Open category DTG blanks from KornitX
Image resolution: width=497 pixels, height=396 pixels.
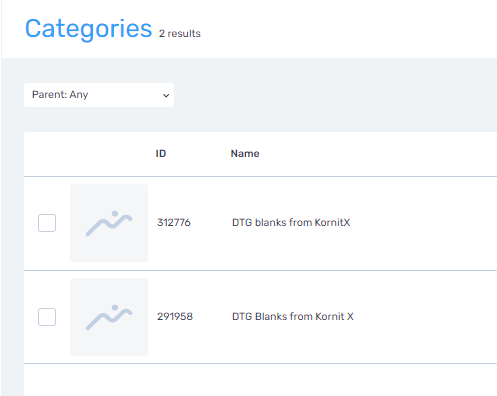coord(291,222)
